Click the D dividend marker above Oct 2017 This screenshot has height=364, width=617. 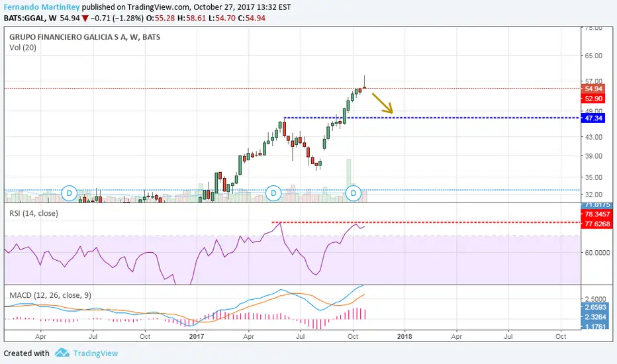coord(354,193)
